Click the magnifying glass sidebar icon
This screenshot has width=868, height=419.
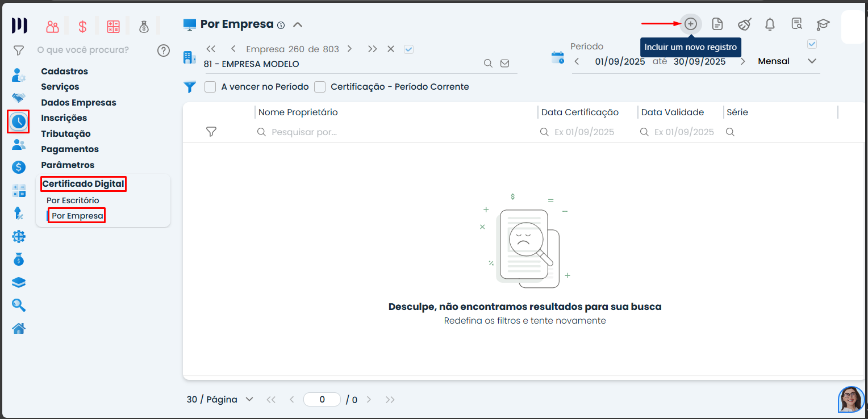click(19, 305)
